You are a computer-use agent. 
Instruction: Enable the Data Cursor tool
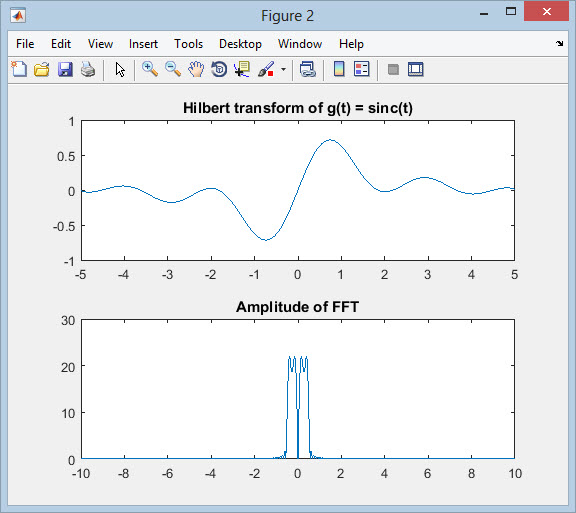point(242,69)
